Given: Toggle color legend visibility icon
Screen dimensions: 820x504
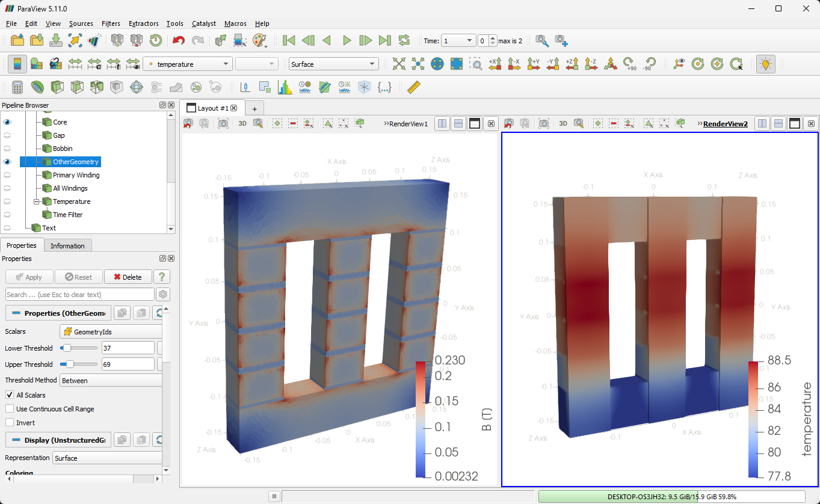Looking at the screenshot, I should point(17,64).
